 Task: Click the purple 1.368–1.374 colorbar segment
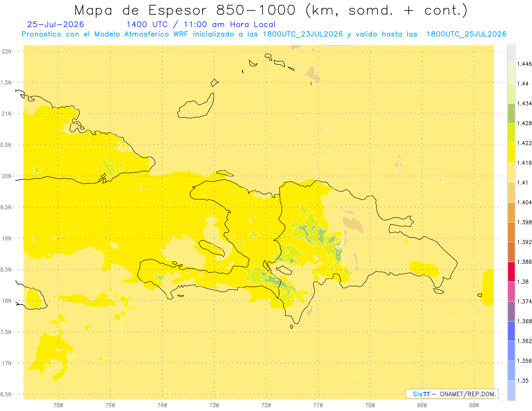[511, 311]
